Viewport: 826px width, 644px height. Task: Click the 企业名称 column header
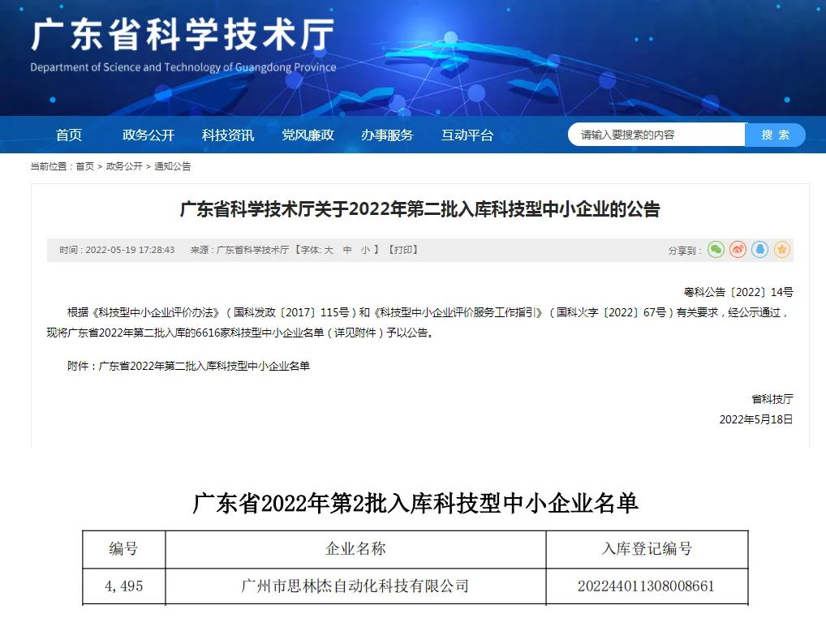[355, 548]
